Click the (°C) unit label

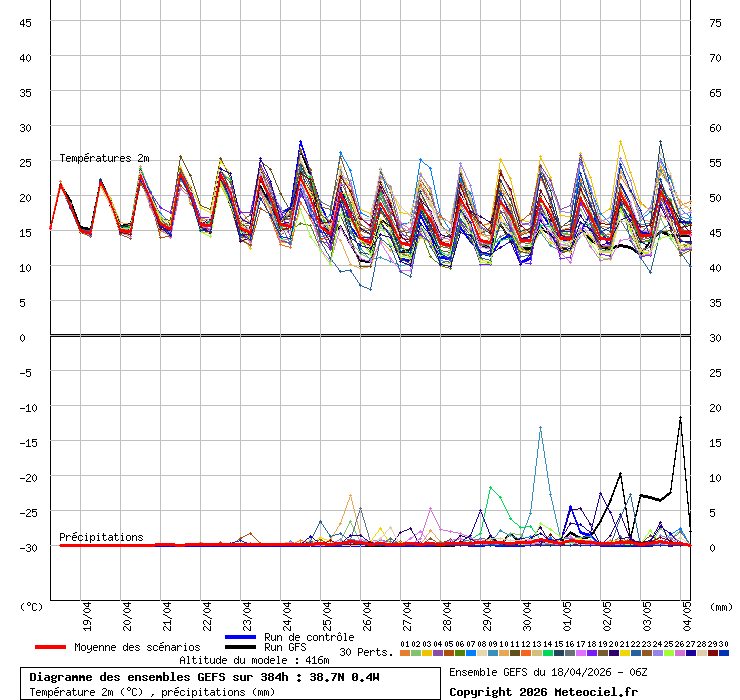click(32, 606)
